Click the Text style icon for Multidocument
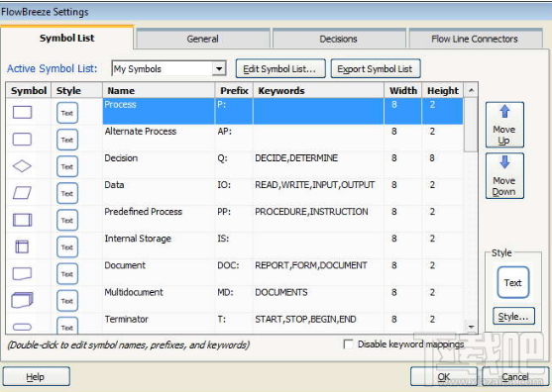 (66, 301)
